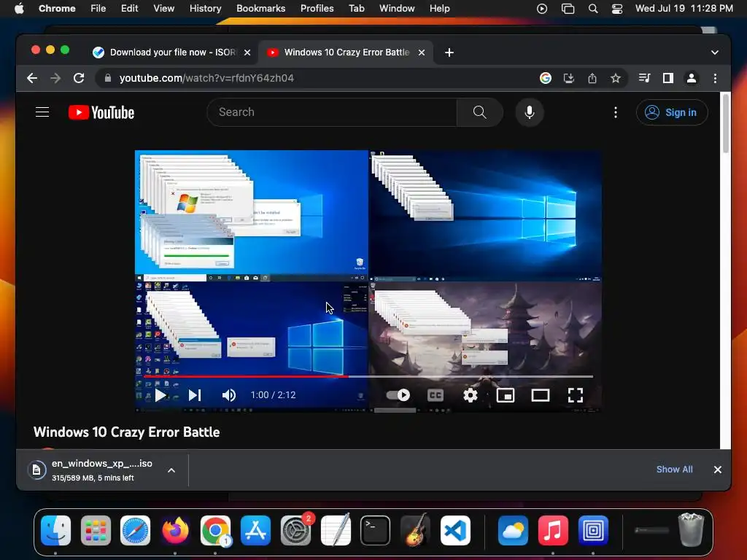Open video player settings gear
747x560 pixels.
click(471, 395)
